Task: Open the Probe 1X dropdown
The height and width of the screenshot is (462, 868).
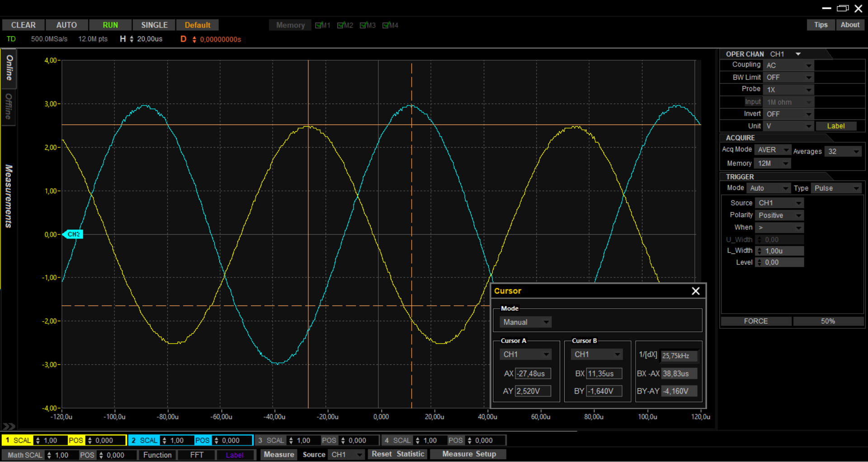Action: pos(788,90)
